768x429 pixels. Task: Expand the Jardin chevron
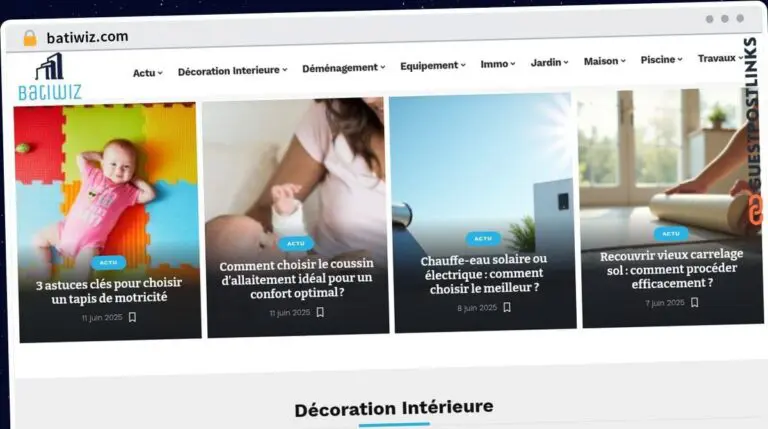click(566, 62)
